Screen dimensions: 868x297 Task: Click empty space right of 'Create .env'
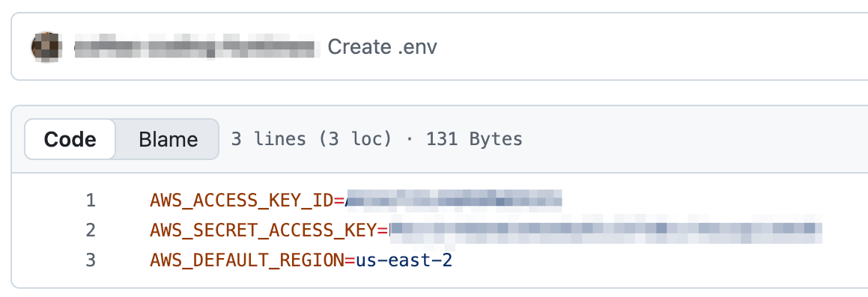click(x=653, y=47)
